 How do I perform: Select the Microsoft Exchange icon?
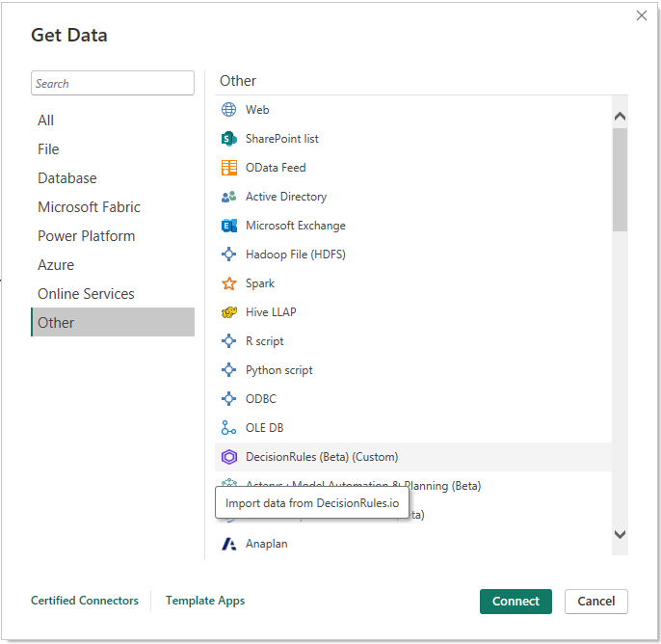pyautogui.click(x=228, y=226)
